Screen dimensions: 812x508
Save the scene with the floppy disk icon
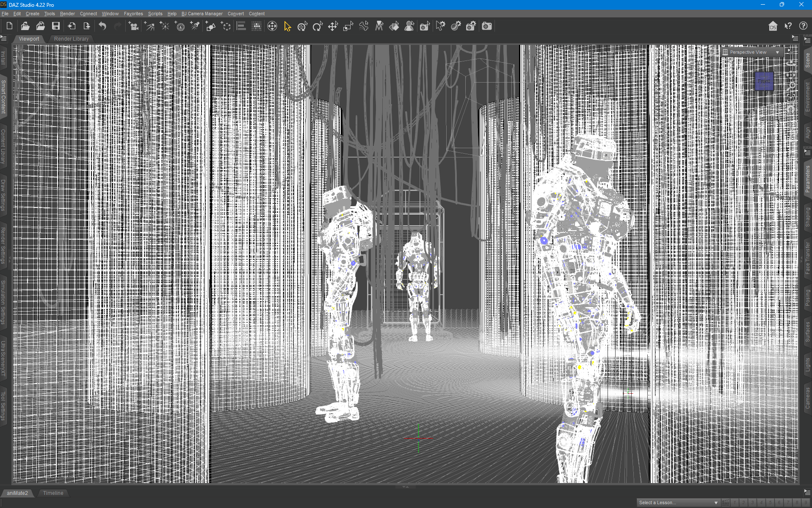(56, 26)
